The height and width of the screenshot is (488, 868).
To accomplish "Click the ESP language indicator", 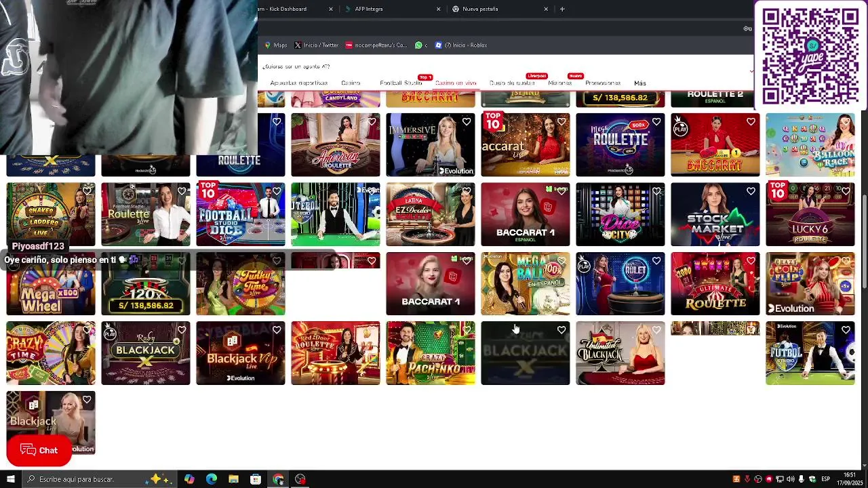I will (x=825, y=479).
